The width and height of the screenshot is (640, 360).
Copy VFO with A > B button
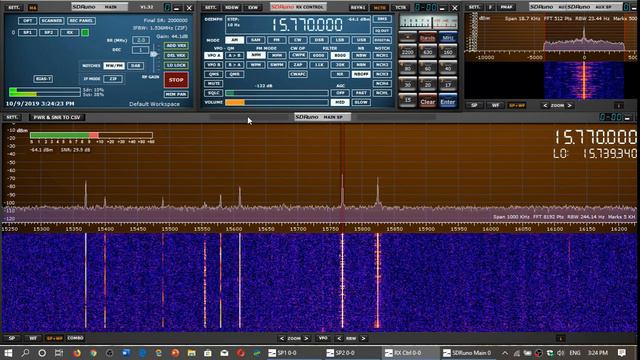click(x=234, y=55)
